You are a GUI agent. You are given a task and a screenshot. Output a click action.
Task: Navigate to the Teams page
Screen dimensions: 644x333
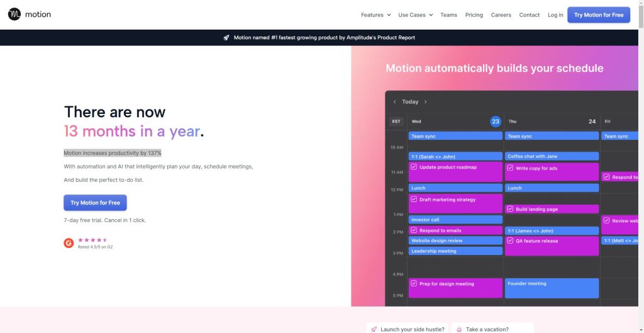click(448, 15)
